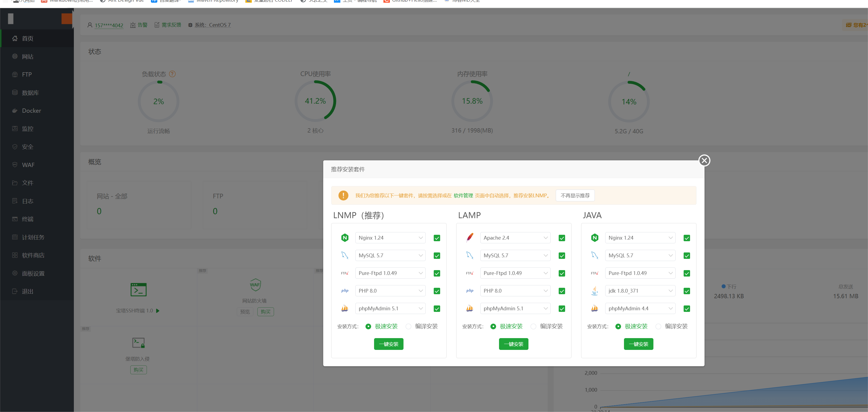The height and width of the screenshot is (412, 868).
Task: Uncheck Apache 2.4 checkbox in LAMP
Action: (562, 238)
